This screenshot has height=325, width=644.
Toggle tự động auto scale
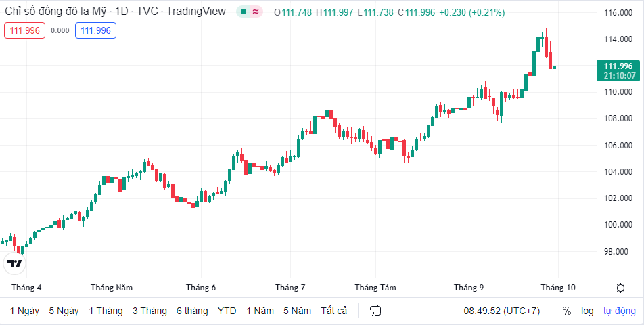620,311
